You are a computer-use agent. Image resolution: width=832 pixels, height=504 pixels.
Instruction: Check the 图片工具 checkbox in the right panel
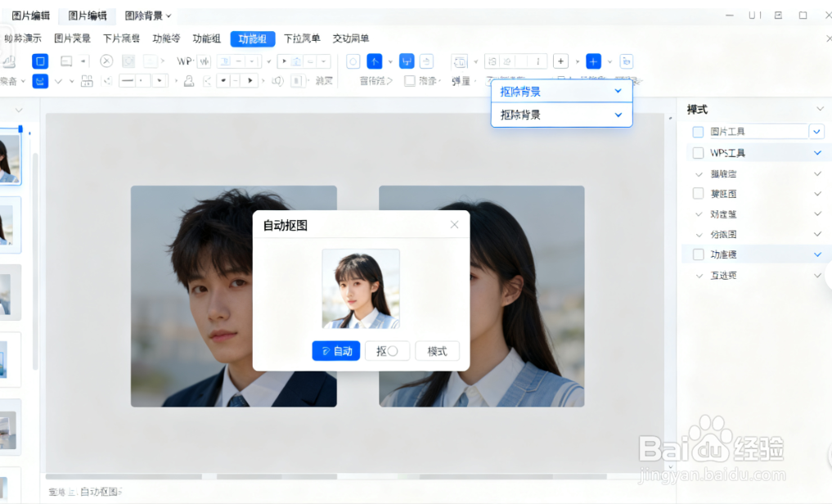(x=699, y=131)
